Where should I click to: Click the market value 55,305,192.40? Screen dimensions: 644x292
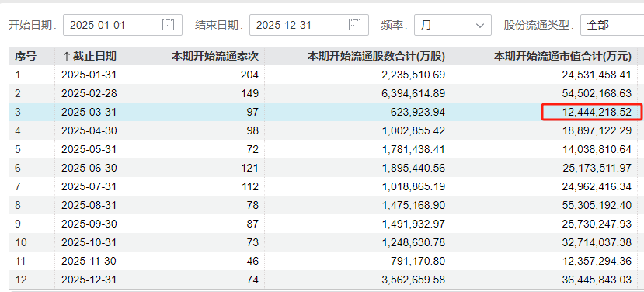click(x=597, y=205)
